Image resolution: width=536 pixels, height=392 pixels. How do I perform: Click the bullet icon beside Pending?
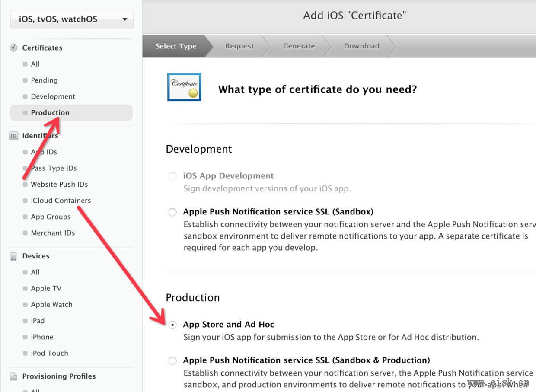click(25, 80)
